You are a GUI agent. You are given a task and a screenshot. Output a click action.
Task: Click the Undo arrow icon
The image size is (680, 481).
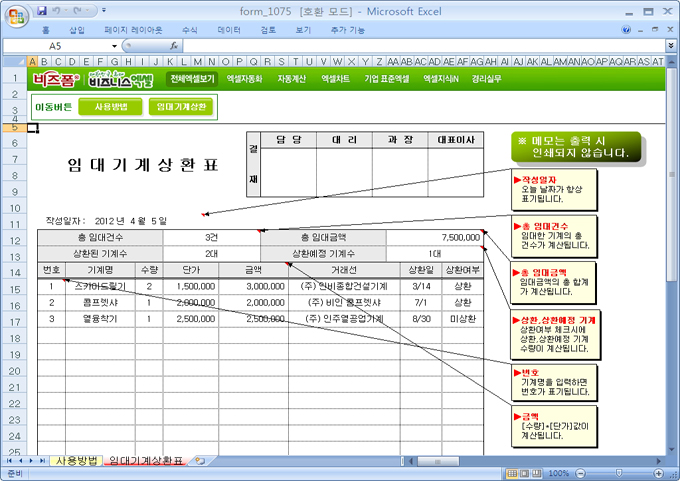pos(59,11)
